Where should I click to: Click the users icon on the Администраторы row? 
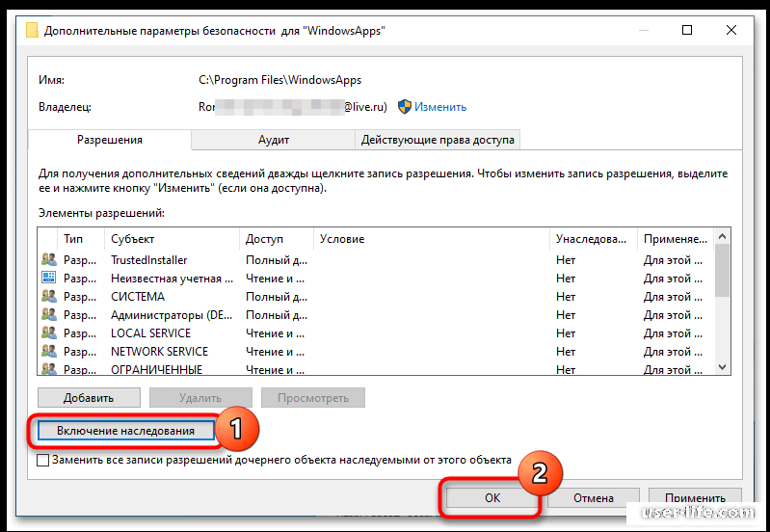tap(48, 314)
